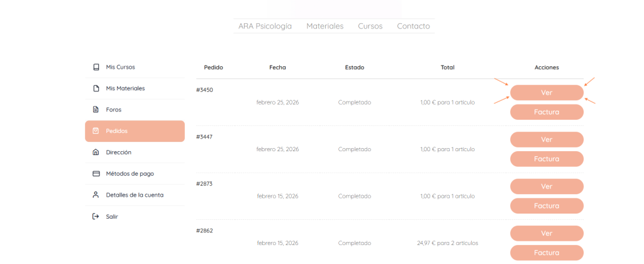Get the Factura for order #2873
The image size is (644, 264).
click(x=547, y=206)
